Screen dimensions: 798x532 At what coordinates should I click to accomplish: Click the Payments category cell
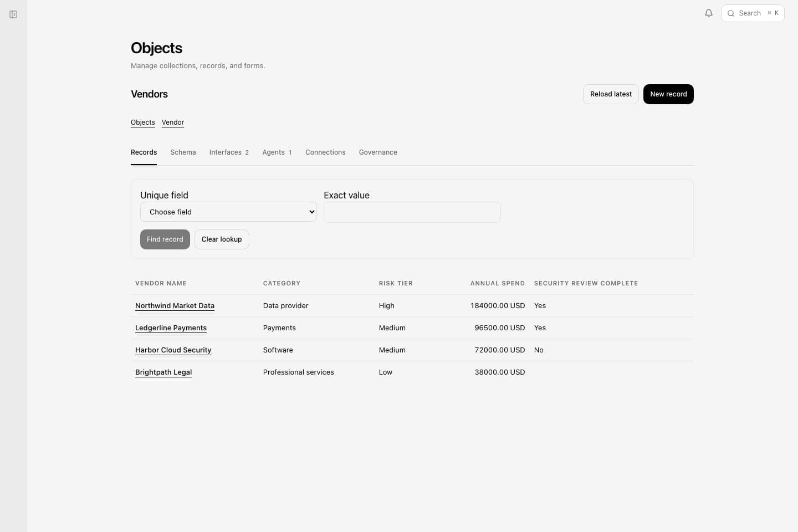(279, 328)
